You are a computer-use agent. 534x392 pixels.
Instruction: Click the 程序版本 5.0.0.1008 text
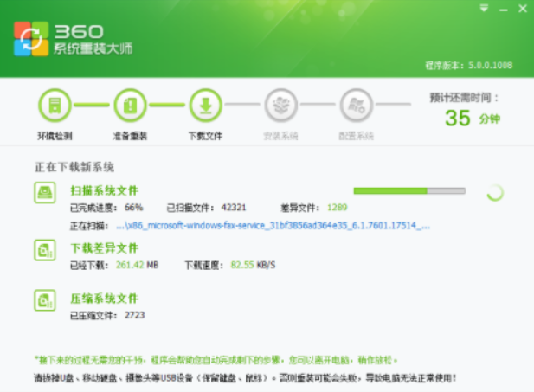point(472,65)
